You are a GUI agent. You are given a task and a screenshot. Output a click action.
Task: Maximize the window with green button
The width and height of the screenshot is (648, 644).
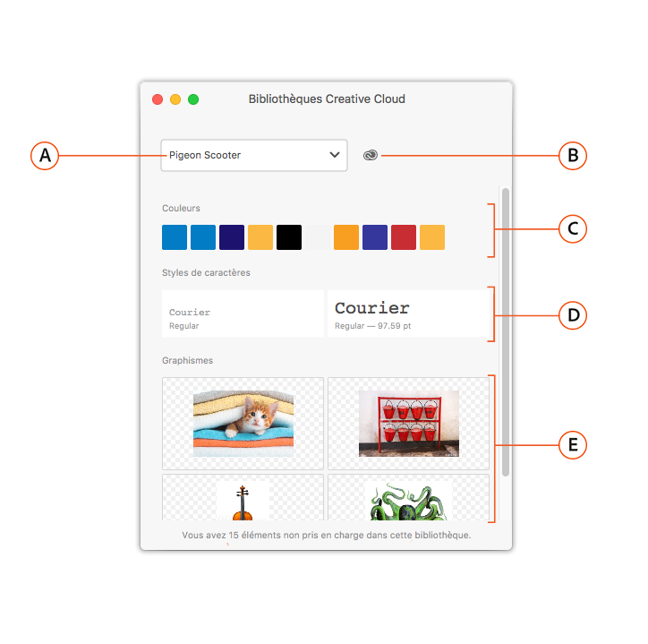[x=193, y=99]
